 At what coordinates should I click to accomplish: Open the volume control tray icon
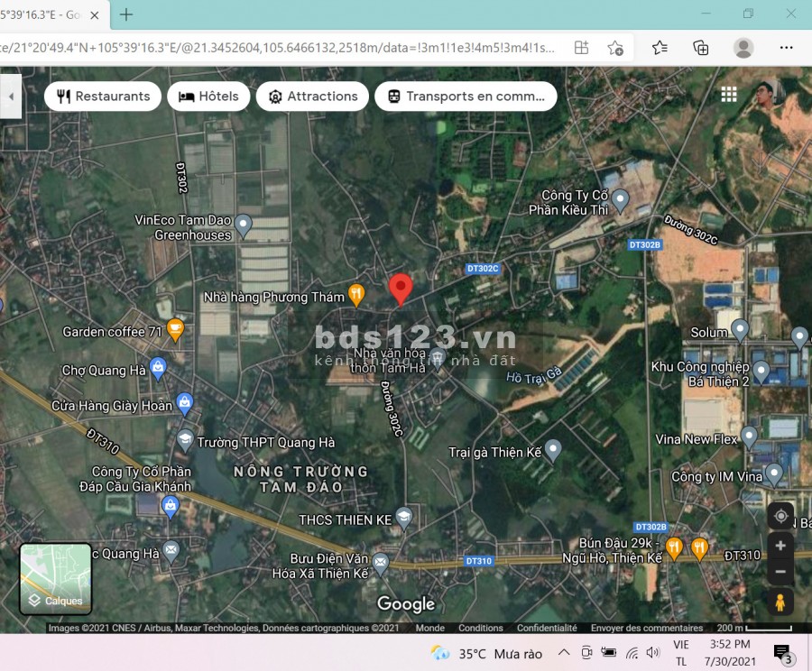point(653,653)
